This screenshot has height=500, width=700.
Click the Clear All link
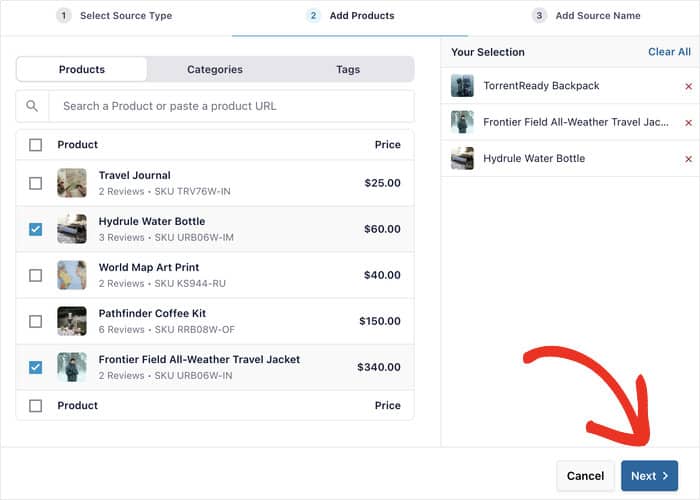click(669, 52)
